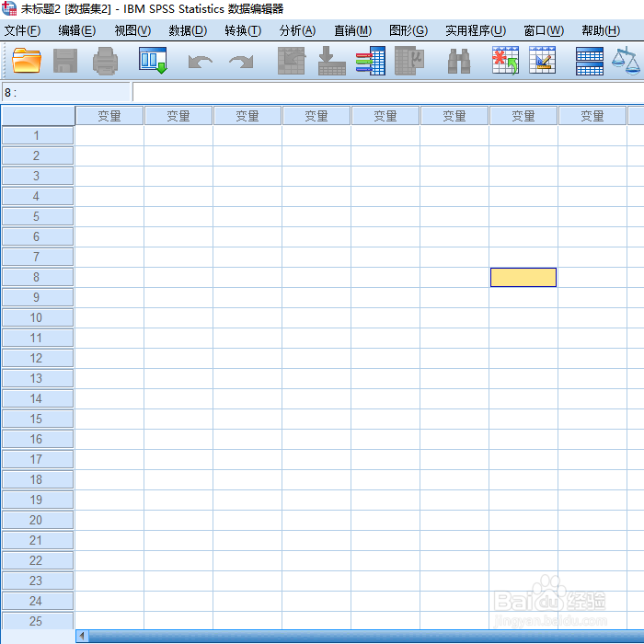Open the 直销(M) menu
The image size is (644, 644).
click(x=352, y=30)
